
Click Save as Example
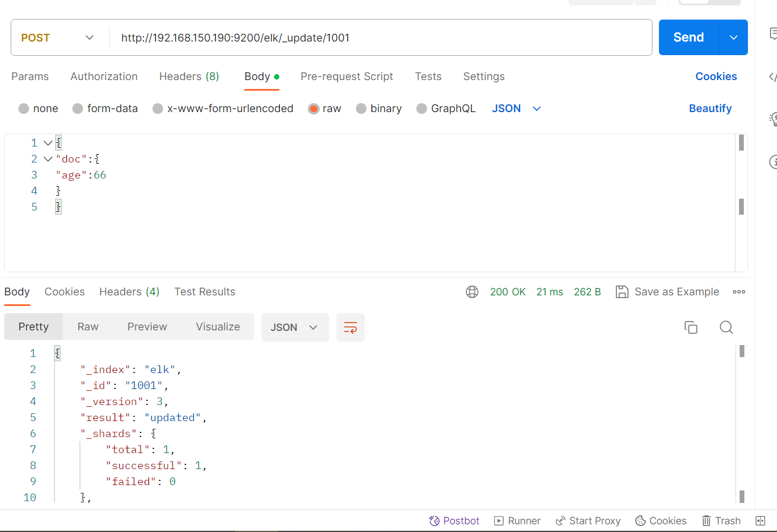pos(677,292)
